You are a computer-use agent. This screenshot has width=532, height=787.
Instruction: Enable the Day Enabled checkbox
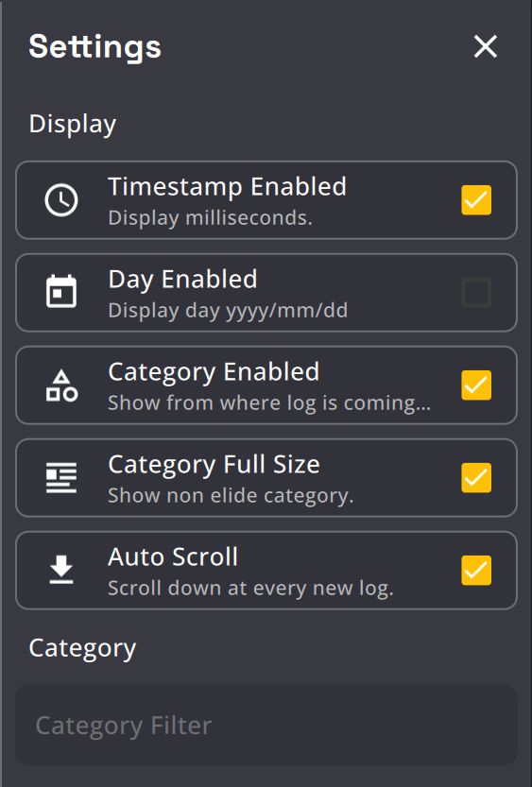pyautogui.click(x=476, y=293)
